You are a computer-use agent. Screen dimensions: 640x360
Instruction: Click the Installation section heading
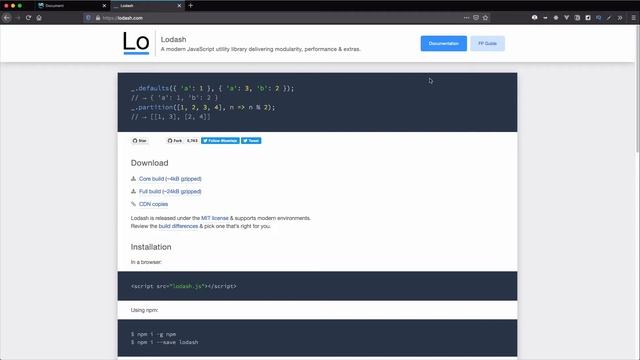tap(151, 247)
